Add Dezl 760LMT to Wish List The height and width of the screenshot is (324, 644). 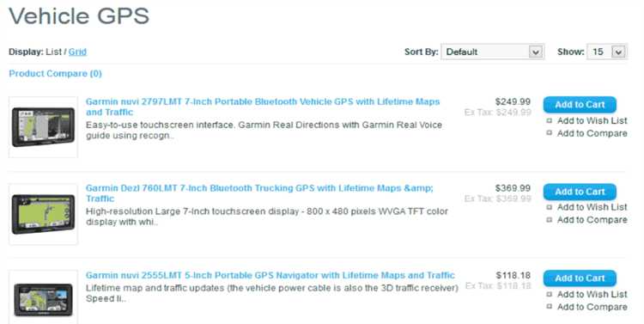click(x=592, y=207)
